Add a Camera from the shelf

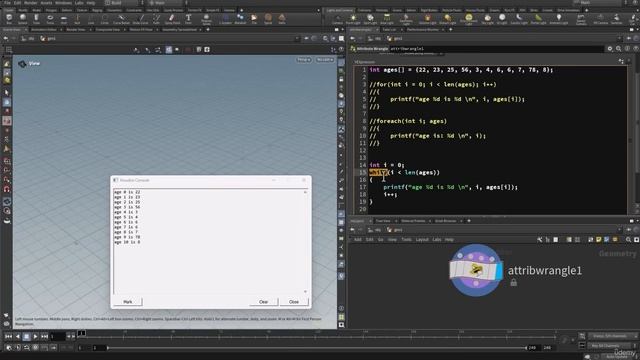[x=338, y=19]
